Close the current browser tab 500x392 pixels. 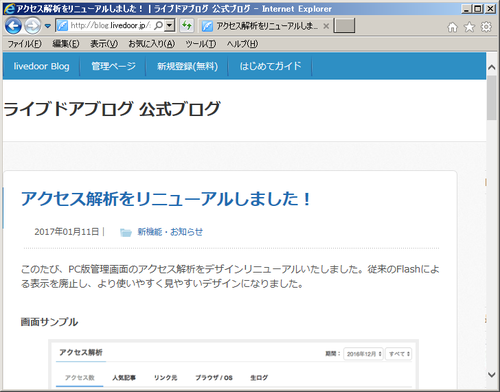pyautogui.click(x=326, y=26)
